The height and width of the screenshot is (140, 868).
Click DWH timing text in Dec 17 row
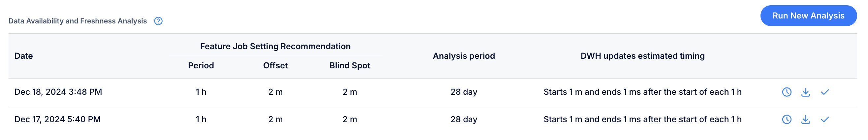(x=642, y=119)
